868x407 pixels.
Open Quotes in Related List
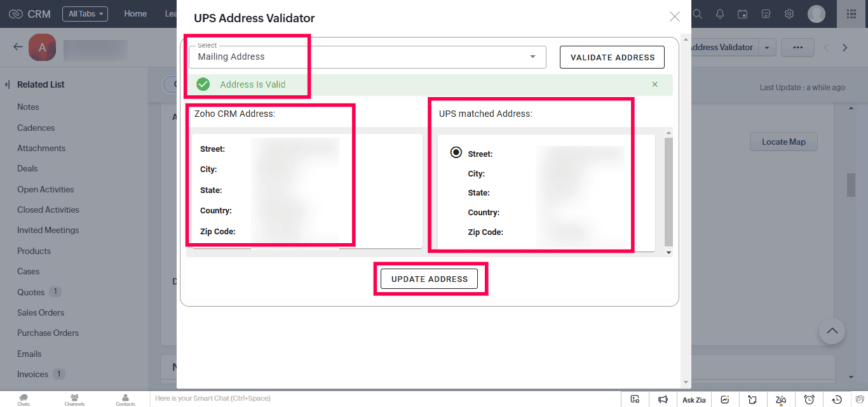[31, 292]
